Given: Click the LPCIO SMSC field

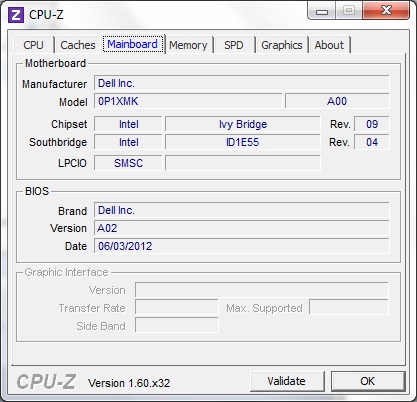Looking at the screenshot, I should tap(128, 163).
